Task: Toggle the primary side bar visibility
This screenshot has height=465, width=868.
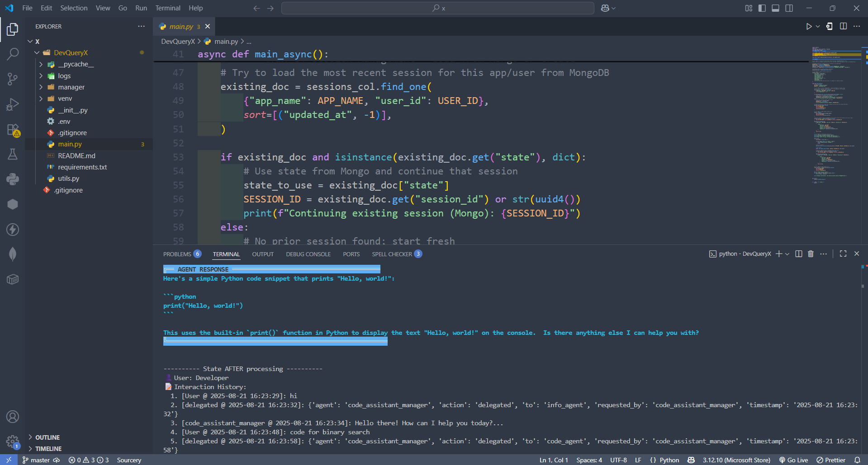Action: point(762,8)
